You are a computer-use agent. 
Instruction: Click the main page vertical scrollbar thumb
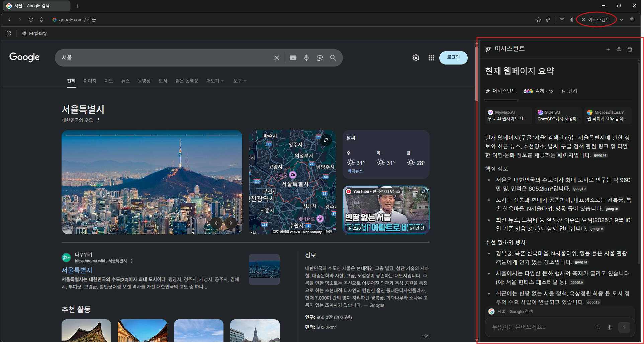(x=477, y=74)
